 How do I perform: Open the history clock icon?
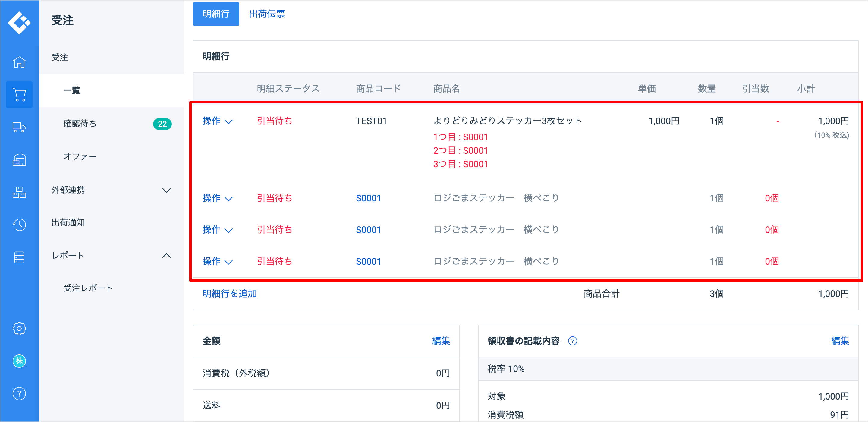[x=19, y=225]
